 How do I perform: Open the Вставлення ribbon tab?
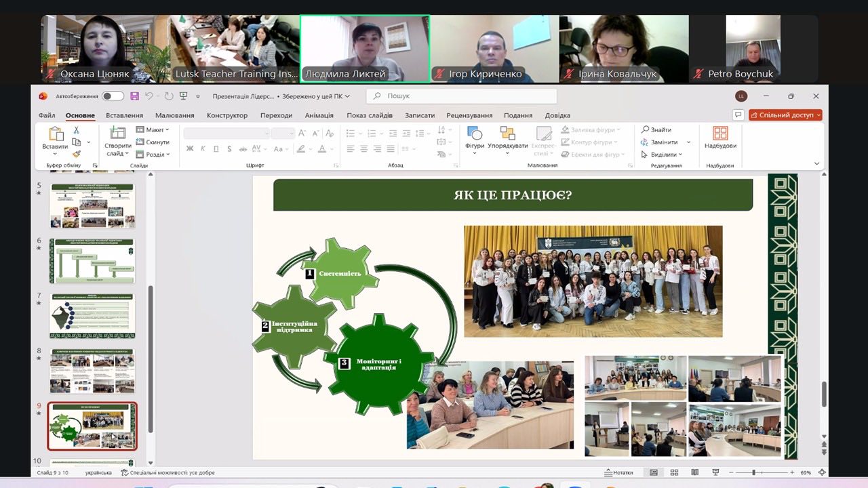pos(124,115)
